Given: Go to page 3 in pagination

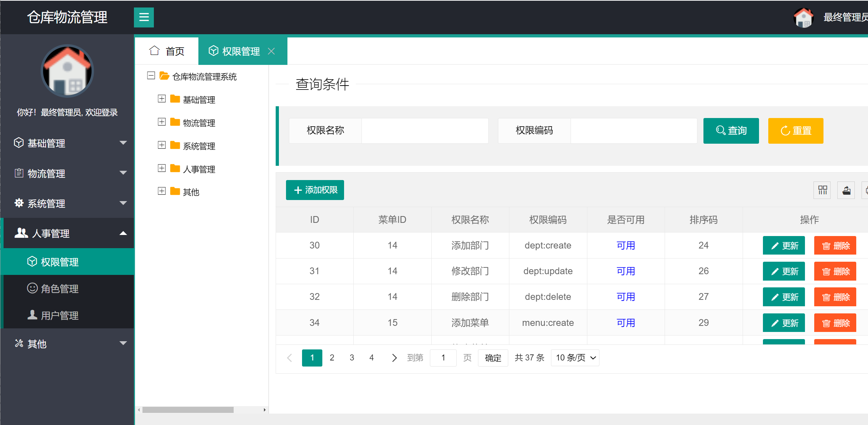Looking at the screenshot, I should (x=352, y=358).
